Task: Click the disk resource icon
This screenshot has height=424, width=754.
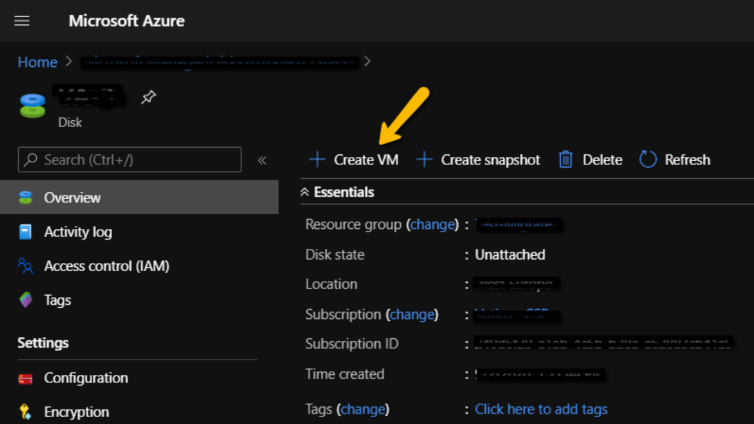Action: (x=32, y=106)
